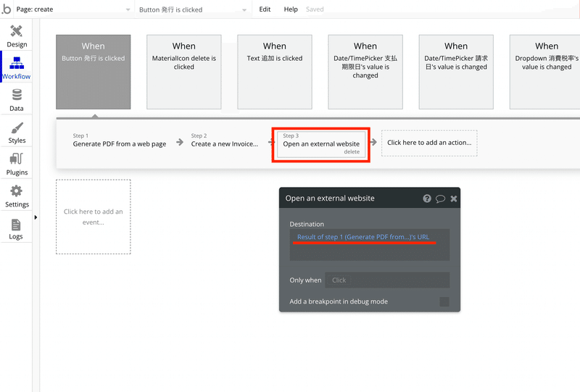Expand the sidebar with the small arrow

pyautogui.click(x=36, y=217)
